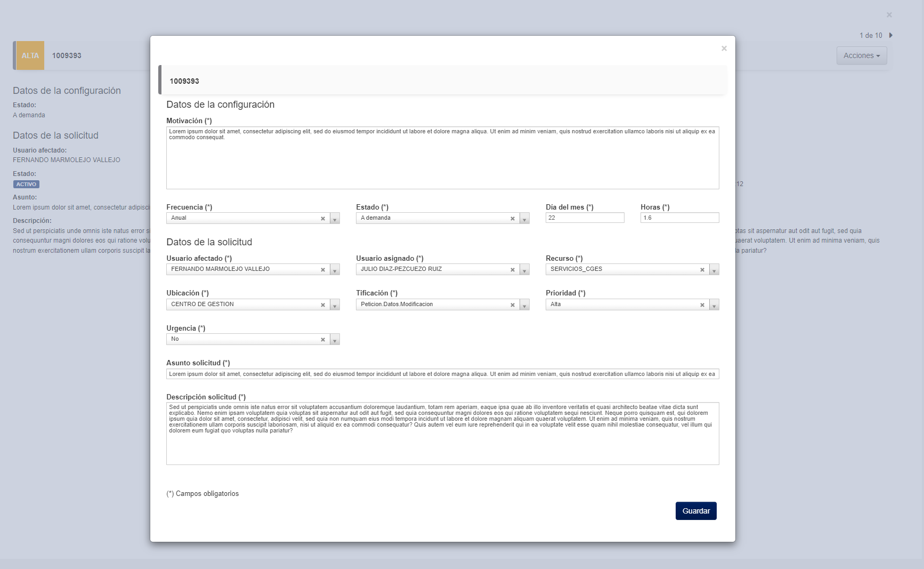Viewport: 924px width, 569px height.
Task: Expand the Tificación dropdown
Action: coord(524,305)
